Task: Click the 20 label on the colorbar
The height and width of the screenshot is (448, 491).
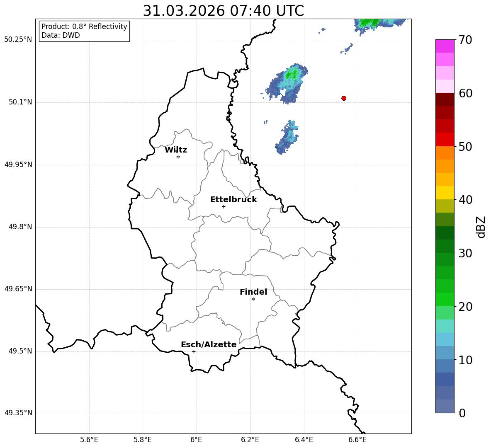Action: (465, 307)
